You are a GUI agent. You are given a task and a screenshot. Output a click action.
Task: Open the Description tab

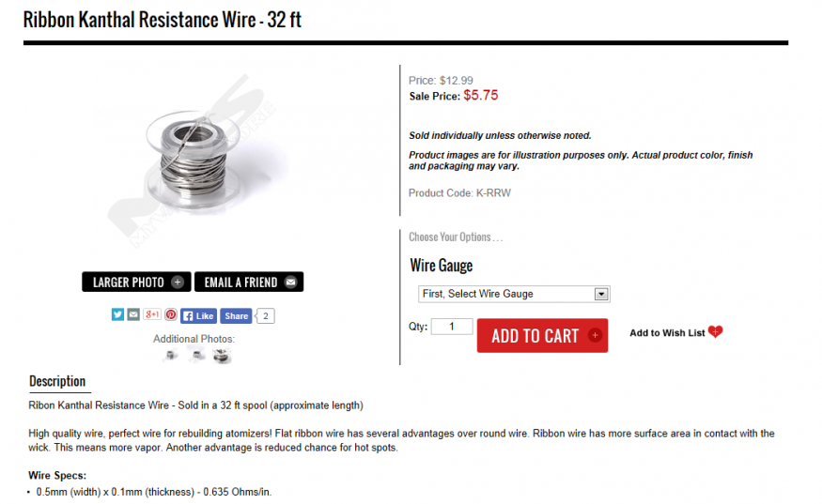tap(57, 381)
